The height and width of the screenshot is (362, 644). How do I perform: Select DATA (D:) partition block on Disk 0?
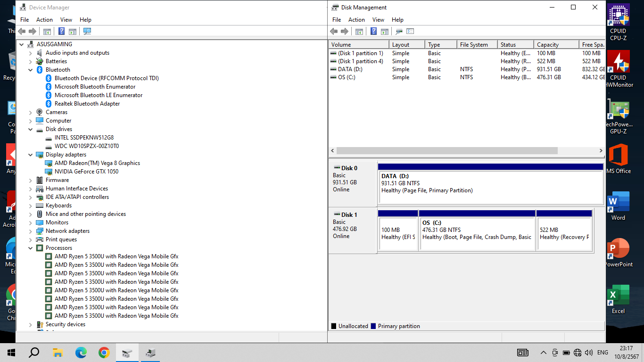point(490,183)
